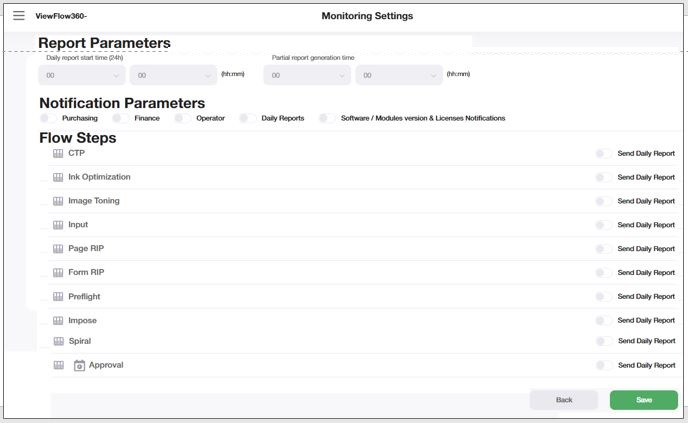688x423 pixels.
Task: Click the Image Toning step icon
Action: (x=58, y=201)
